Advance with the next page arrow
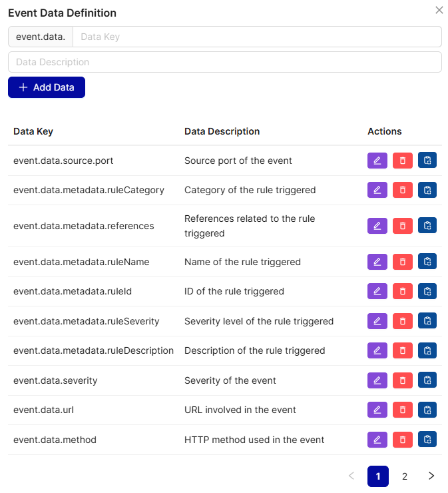Viewport: 448px width, 493px height. pos(431,476)
